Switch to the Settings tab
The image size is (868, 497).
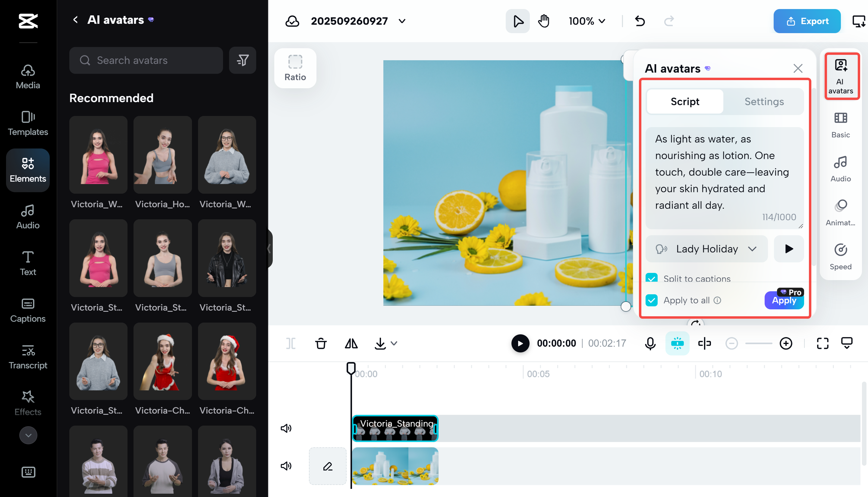[x=763, y=102]
